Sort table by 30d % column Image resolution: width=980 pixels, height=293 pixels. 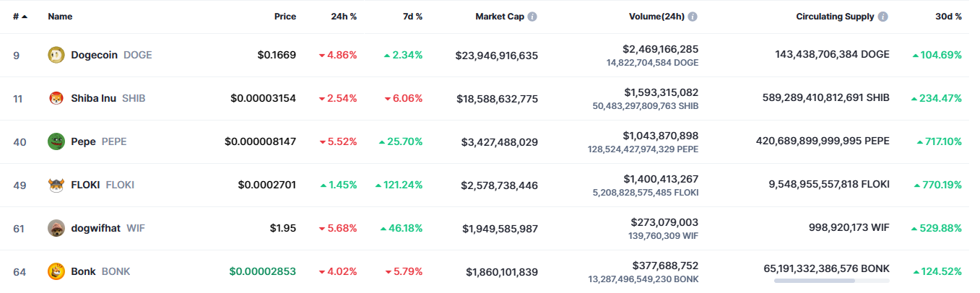(948, 17)
